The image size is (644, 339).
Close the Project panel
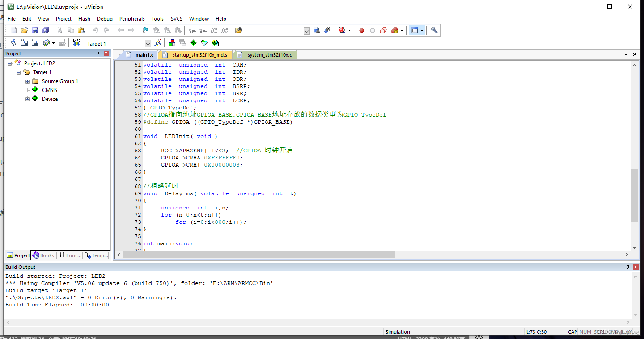click(x=106, y=54)
